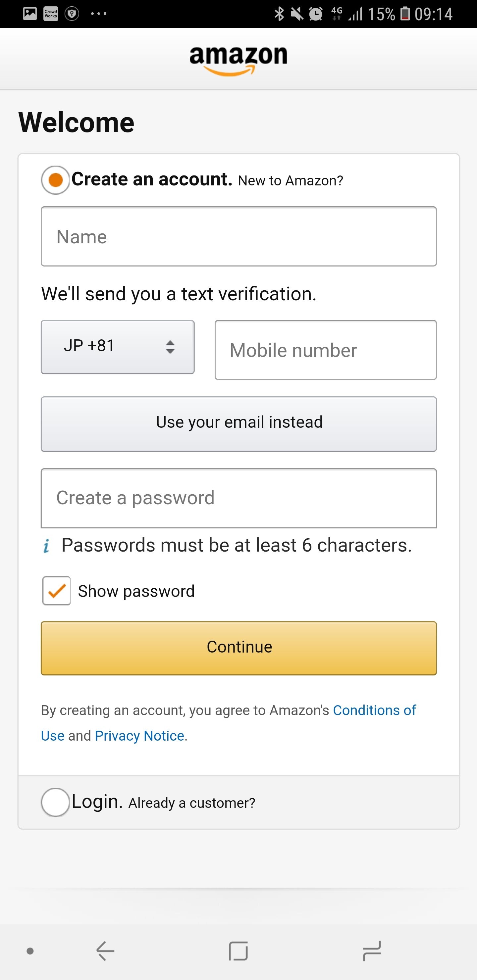Tap the battery indicator in status bar
477x980 pixels.
pyautogui.click(x=405, y=14)
